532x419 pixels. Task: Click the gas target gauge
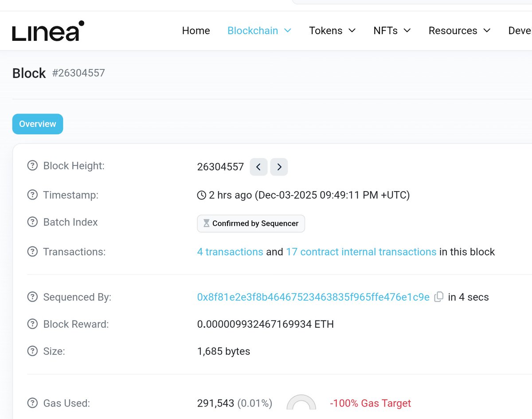click(301, 402)
